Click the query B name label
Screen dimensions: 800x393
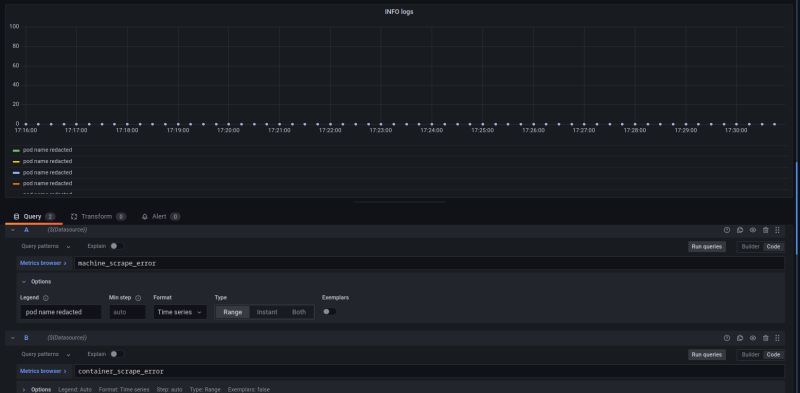coord(27,338)
